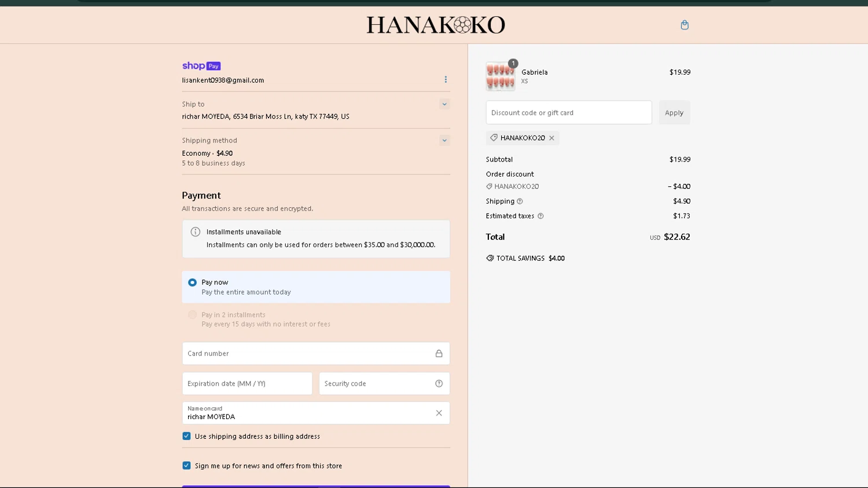Screen dimensions: 868x488
Task: Open the three-dot account options menu
Action: tap(446, 79)
